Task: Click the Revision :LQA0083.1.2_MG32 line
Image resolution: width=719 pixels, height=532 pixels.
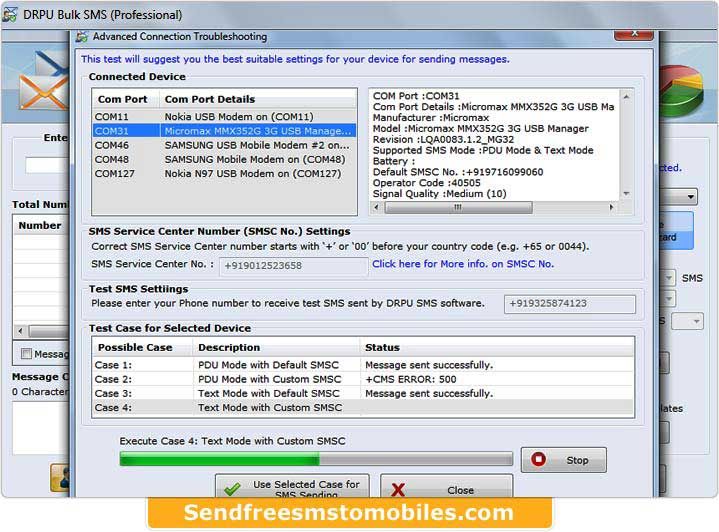Action: click(x=443, y=139)
